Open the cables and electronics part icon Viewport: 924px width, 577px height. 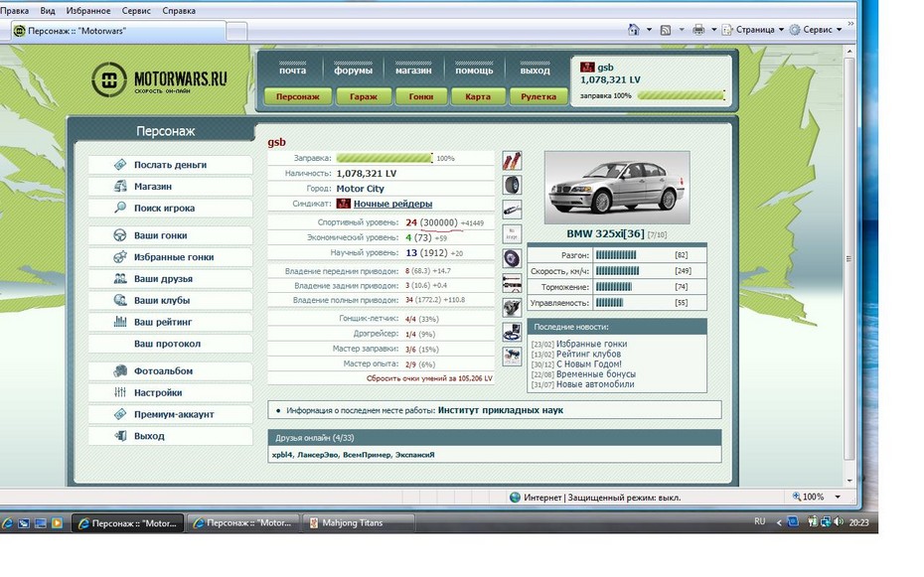click(512, 332)
